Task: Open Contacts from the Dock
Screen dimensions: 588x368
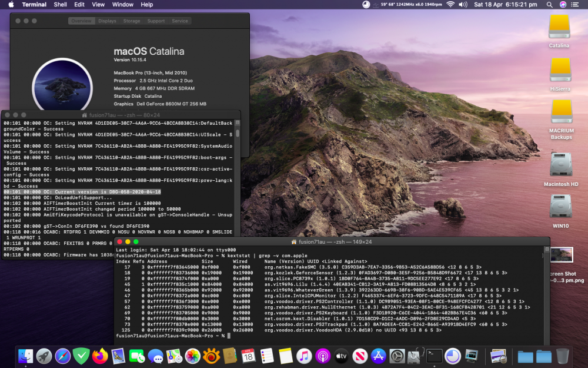Action: [x=230, y=356]
